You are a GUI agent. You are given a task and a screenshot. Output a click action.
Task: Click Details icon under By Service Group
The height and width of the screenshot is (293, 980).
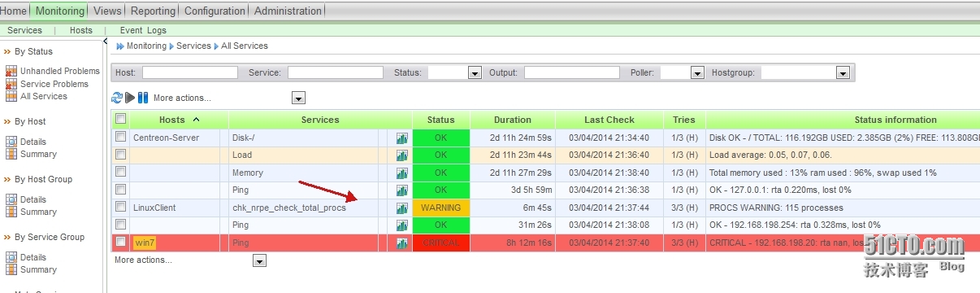click(11, 257)
